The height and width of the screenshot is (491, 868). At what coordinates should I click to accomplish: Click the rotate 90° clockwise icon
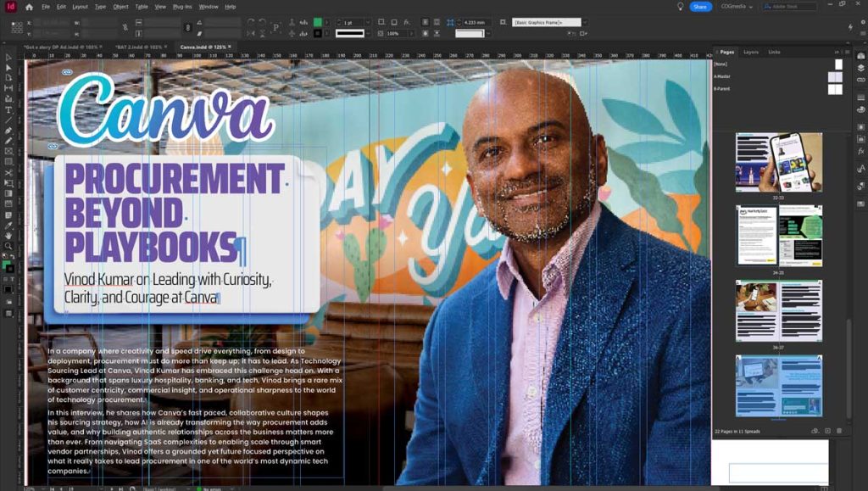251,23
